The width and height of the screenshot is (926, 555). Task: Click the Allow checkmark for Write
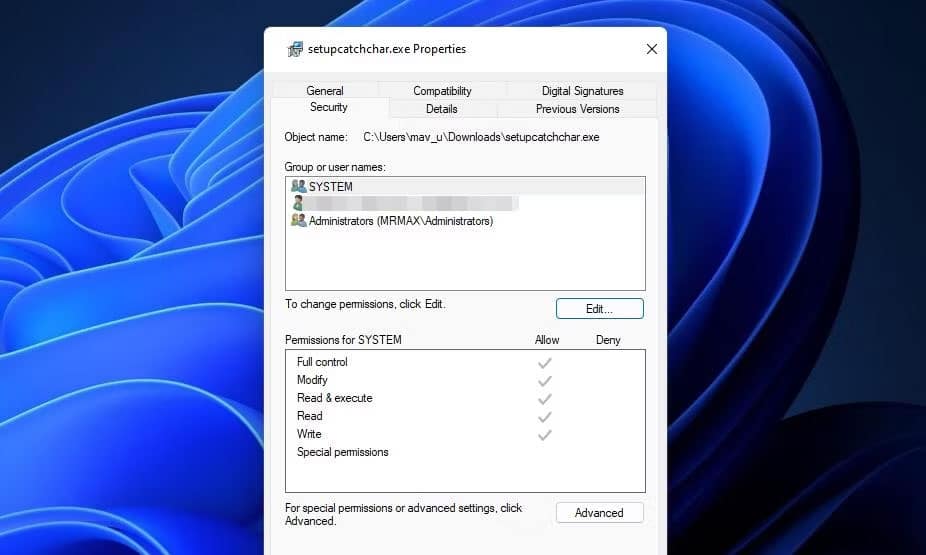click(x=544, y=435)
